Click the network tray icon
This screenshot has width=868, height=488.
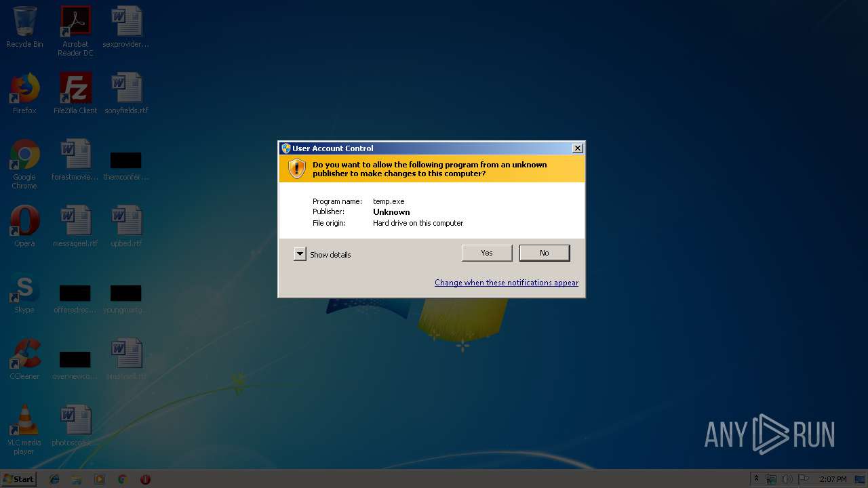click(772, 479)
